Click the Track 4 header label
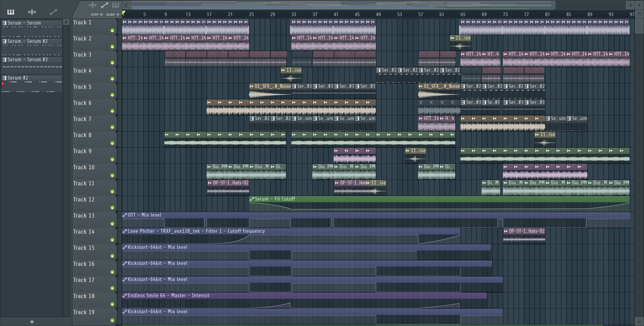 point(82,71)
